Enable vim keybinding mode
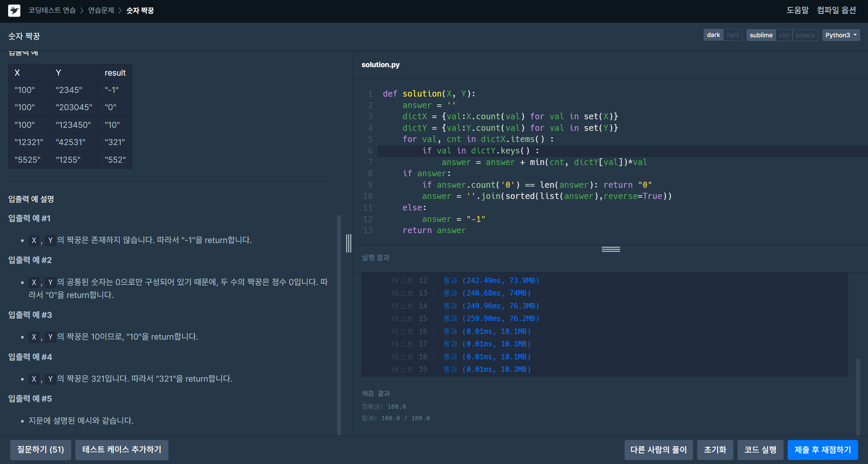The height and width of the screenshot is (464, 868). (784, 35)
